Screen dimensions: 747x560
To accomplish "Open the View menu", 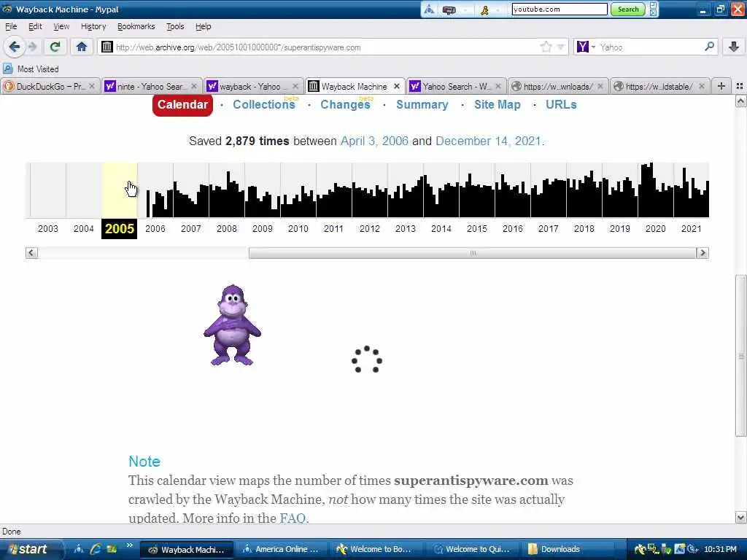I will click(61, 27).
